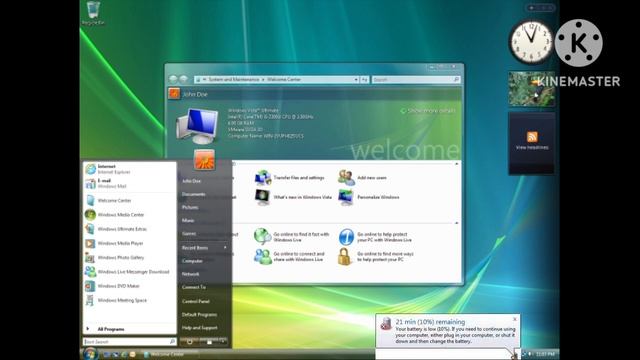The height and width of the screenshot is (360, 640).
Task: Close the low battery notification balloon
Action: click(515, 319)
